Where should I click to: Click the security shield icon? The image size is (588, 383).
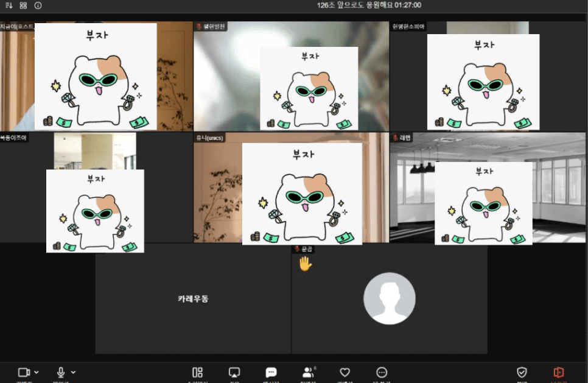(x=522, y=372)
